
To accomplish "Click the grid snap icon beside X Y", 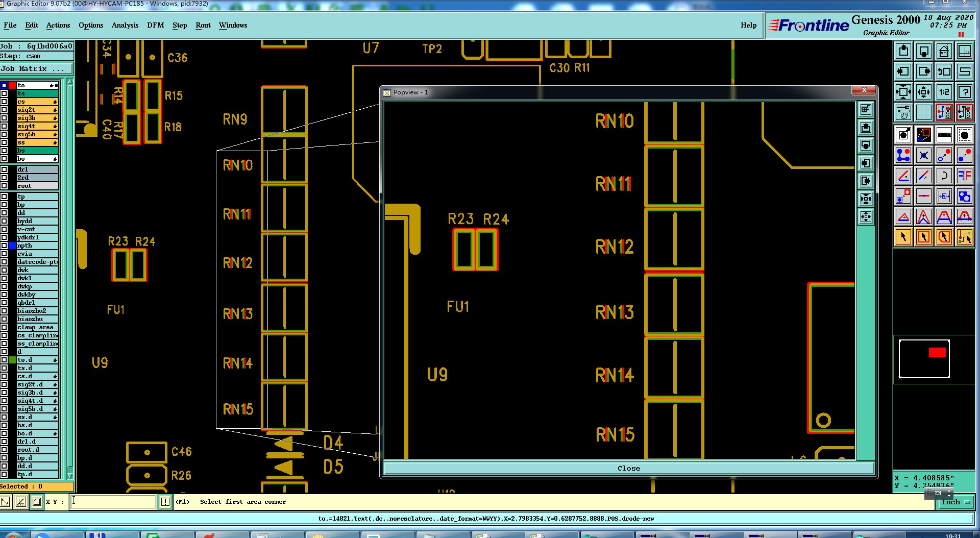I will 37,502.
